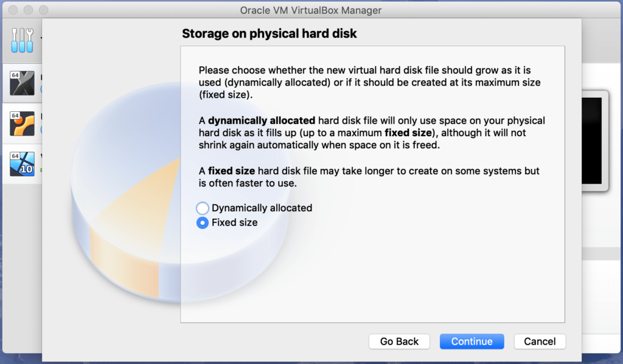Image resolution: width=623 pixels, height=364 pixels.
Task: Go Back to the previous wizard step
Action: [x=399, y=342]
